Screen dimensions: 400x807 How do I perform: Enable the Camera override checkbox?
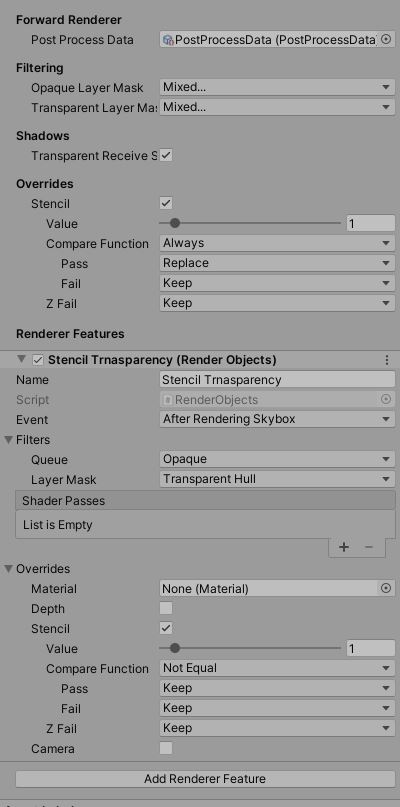[x=166, y=748]
